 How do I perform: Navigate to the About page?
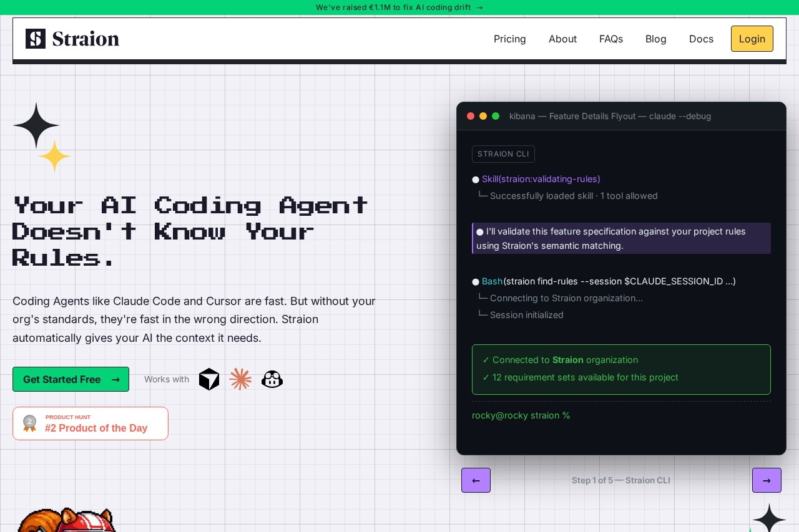562,39
